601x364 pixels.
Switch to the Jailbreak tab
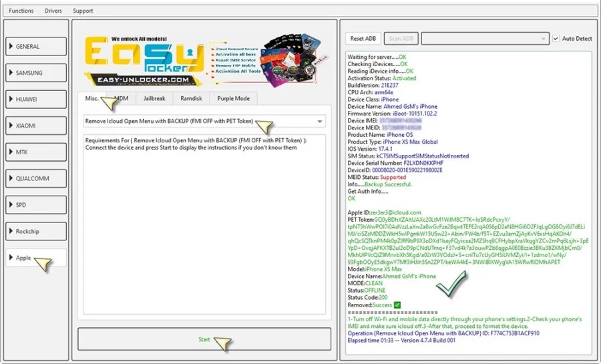(x=154, y=98)
